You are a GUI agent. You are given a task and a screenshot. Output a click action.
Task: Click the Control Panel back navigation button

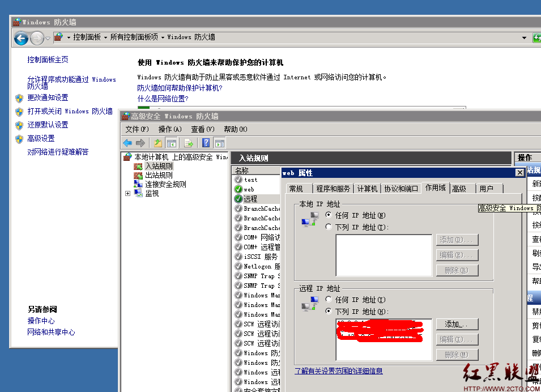[21, 38]
